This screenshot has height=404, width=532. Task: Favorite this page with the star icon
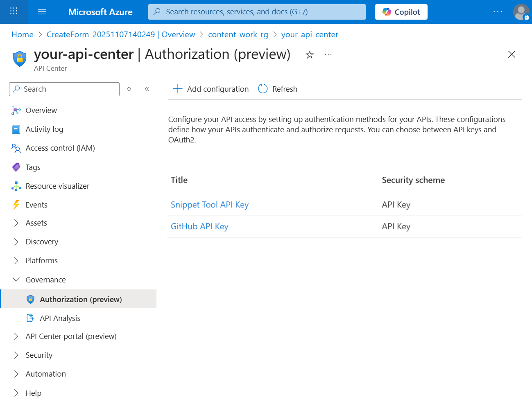(310, 55)
